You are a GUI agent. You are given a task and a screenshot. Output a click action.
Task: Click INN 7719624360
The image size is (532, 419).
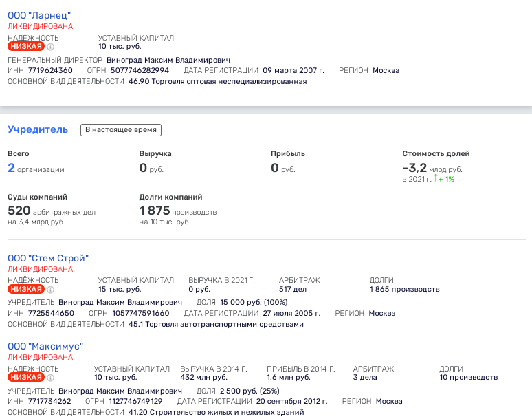(50, 71)
